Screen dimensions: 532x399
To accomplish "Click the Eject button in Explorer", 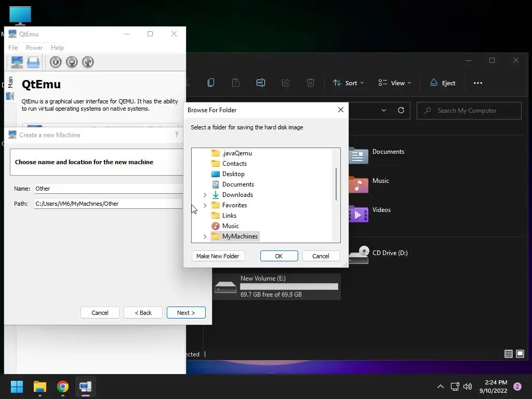I will tap(443, 83).
